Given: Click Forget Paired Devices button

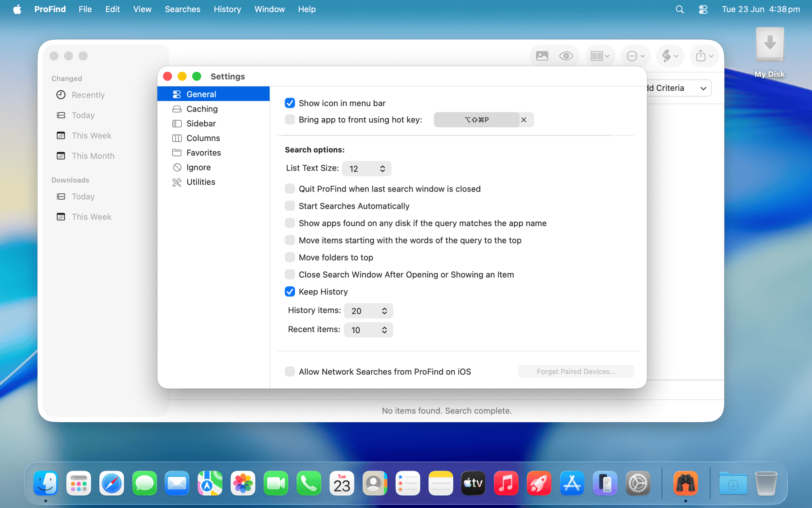Looking at the screenshot, I should pos(576,372).
